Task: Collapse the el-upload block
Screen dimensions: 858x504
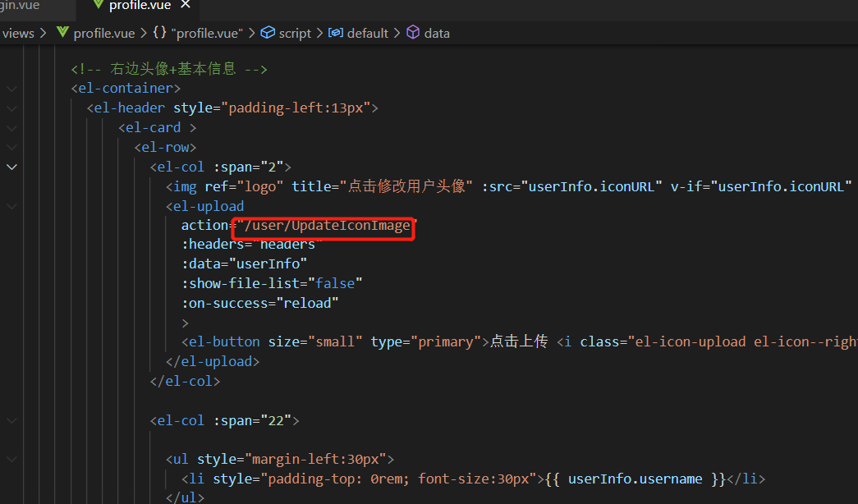Action: click(x=11, y=207)
